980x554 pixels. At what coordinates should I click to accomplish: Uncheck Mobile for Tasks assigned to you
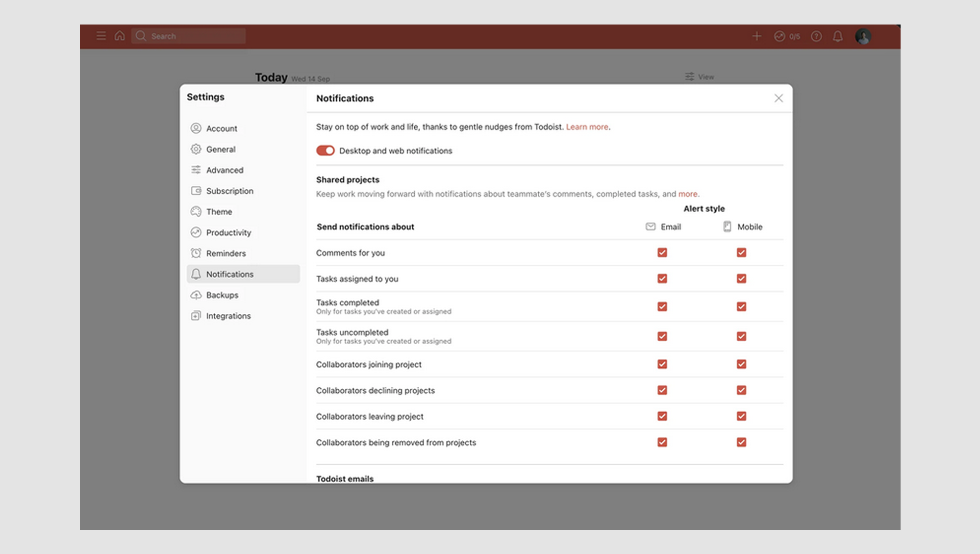[741, 278]
